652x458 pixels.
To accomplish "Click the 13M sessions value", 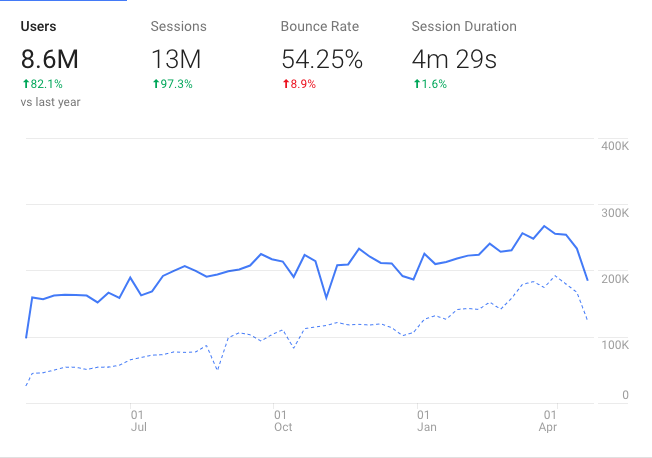I will tap(177, 59).
